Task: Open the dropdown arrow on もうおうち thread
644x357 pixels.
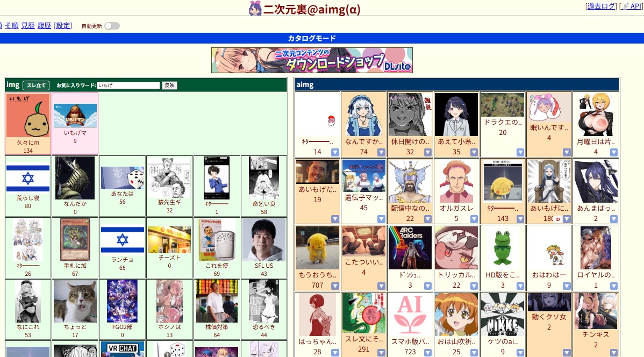Action: (335, 285)
